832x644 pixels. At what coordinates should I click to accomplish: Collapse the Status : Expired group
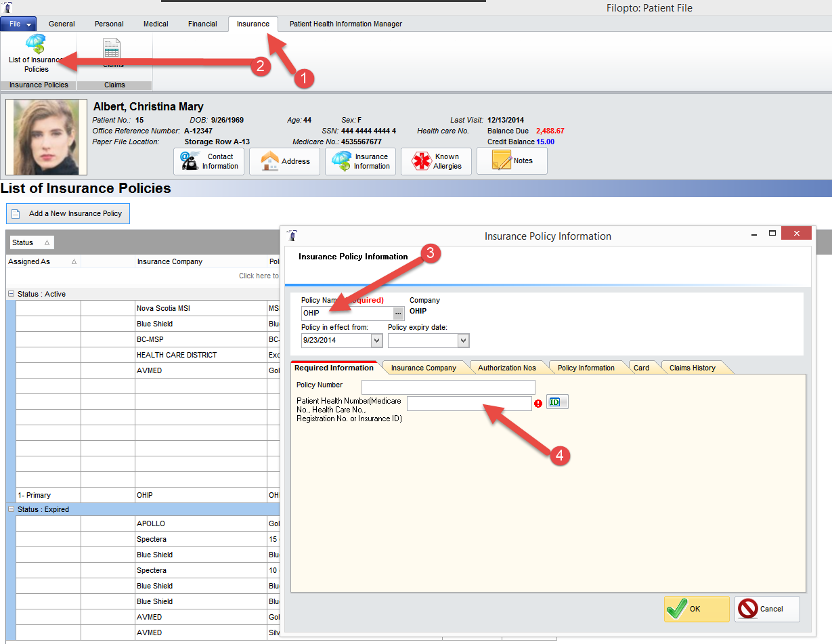[x=12, y=509]
